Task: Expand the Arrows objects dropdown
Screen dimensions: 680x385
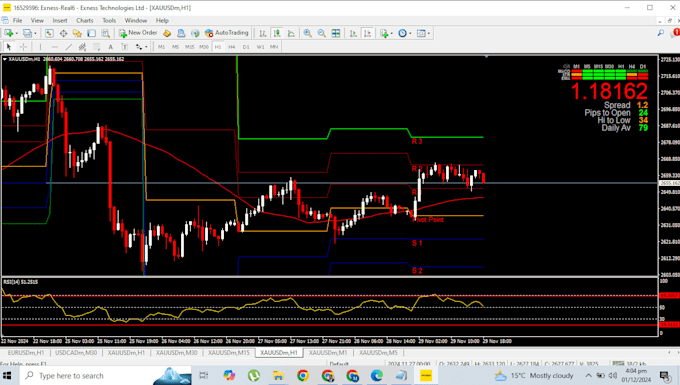Action: [146, 47]
